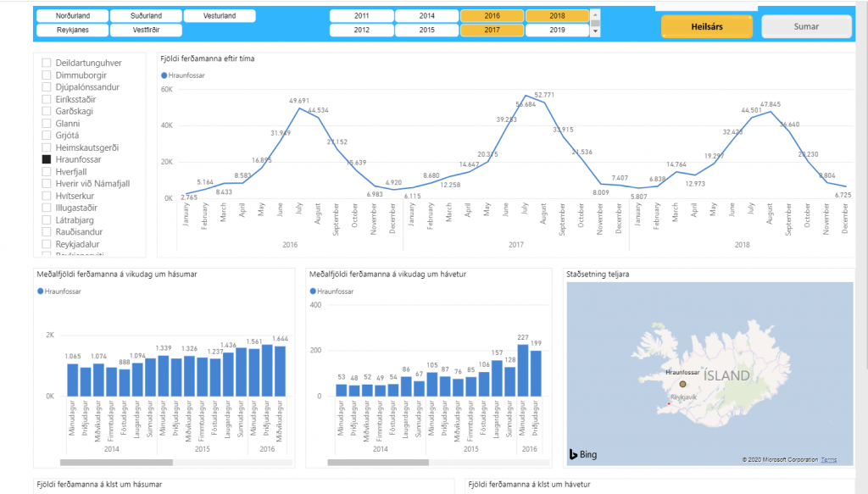This screenshot has height=494, width=868.
Task: Click the hásumar chart horizontal scrollbar
Action: [x=116, y=463]
